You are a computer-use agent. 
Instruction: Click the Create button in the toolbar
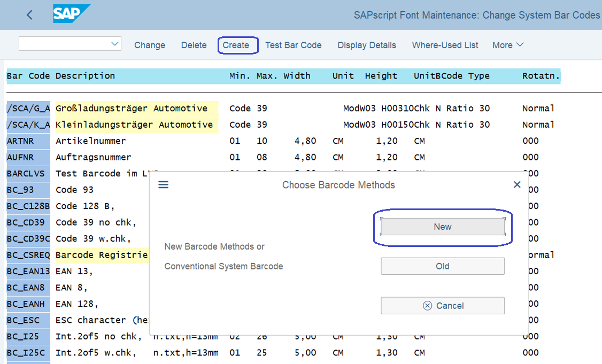pos(237,45)
